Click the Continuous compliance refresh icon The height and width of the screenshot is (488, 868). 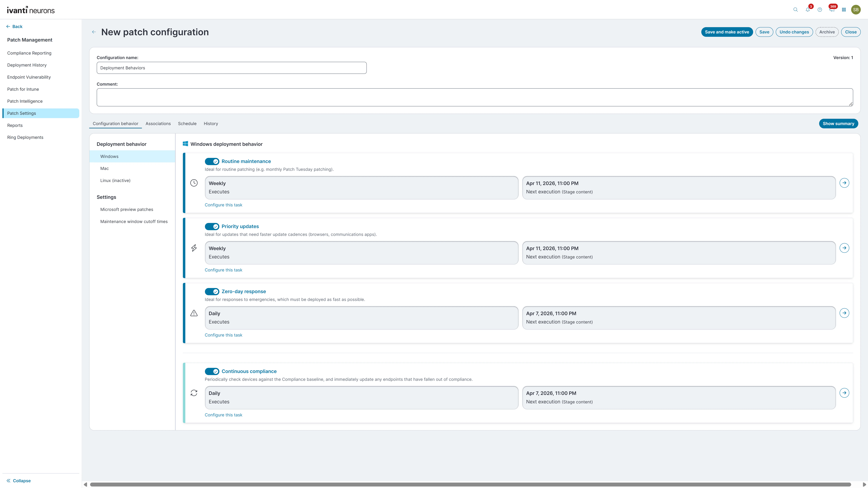(194, 393)
